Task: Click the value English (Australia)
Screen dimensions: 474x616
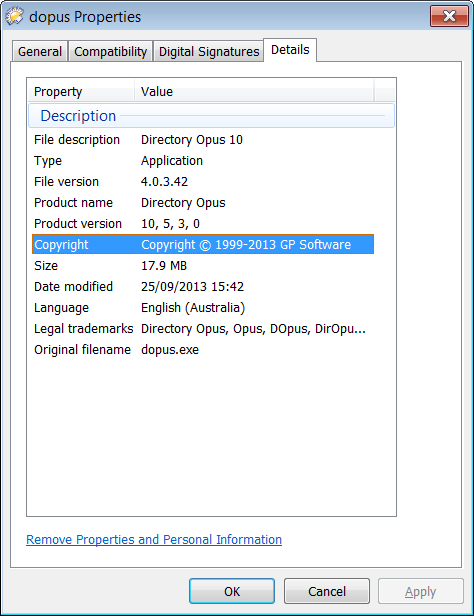Action: coord(193,308)
